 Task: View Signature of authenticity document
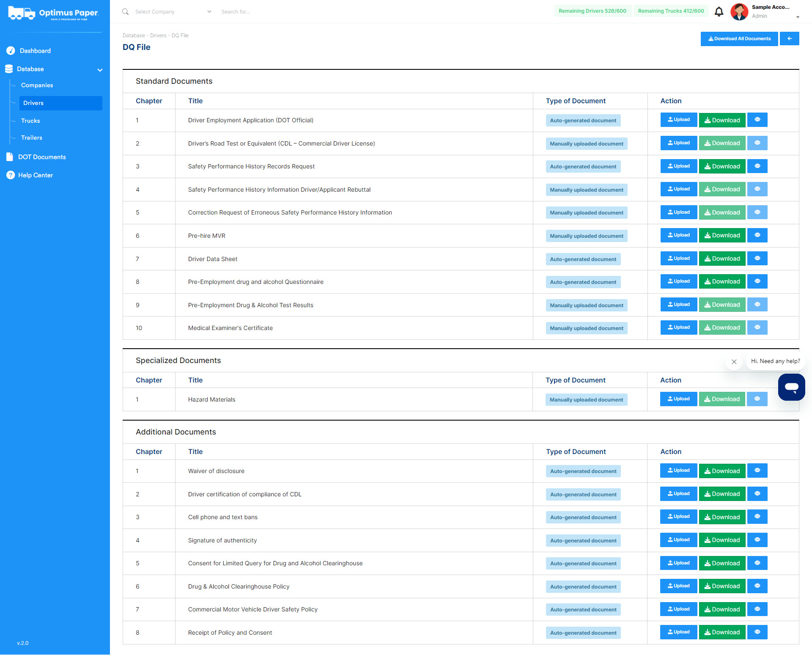point(757,540)
